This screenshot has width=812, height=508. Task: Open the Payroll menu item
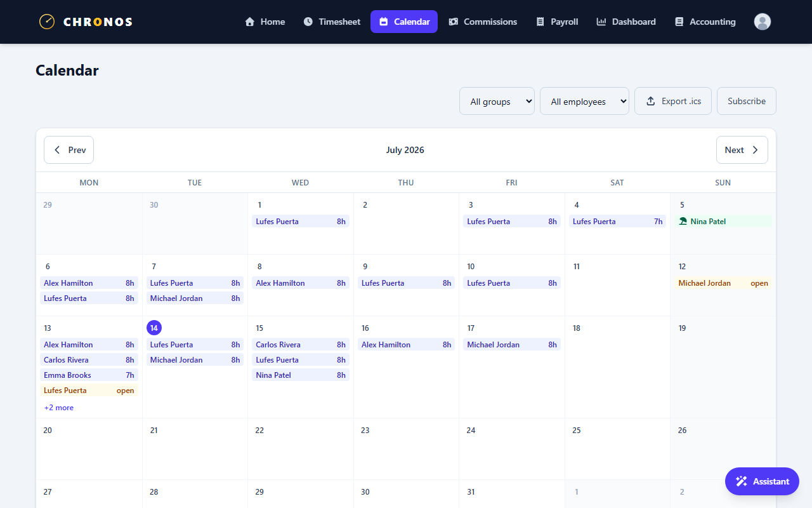click(557, 22)
